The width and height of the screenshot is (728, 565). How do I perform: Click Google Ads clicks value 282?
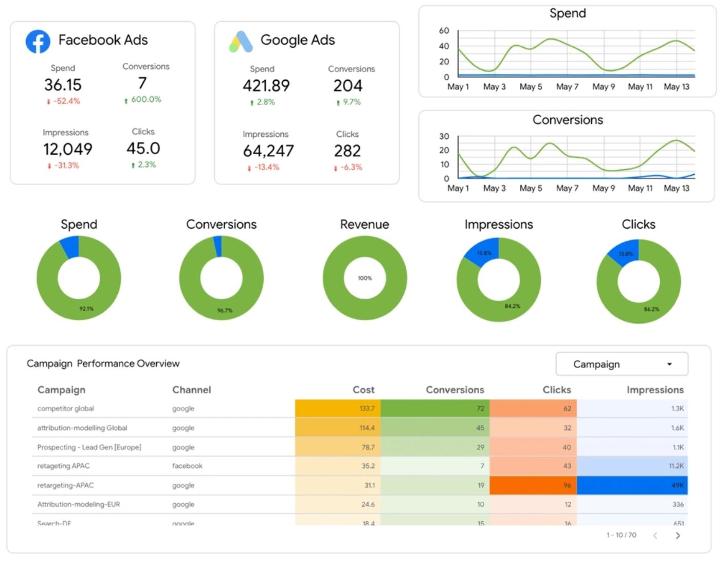pos(348,151)
